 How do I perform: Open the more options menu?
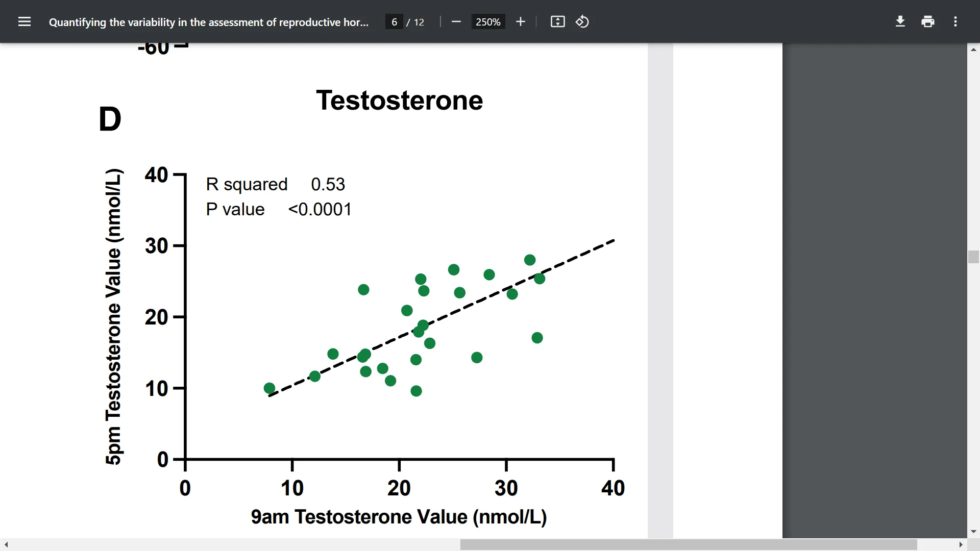click(x=955, y=21)
